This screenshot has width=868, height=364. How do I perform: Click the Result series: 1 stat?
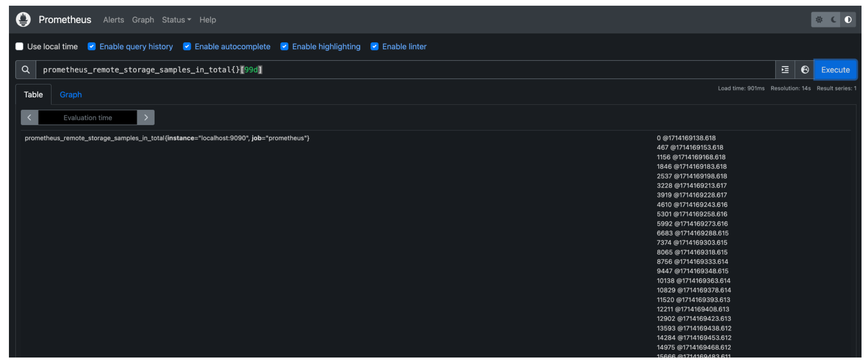pos(836,88)
